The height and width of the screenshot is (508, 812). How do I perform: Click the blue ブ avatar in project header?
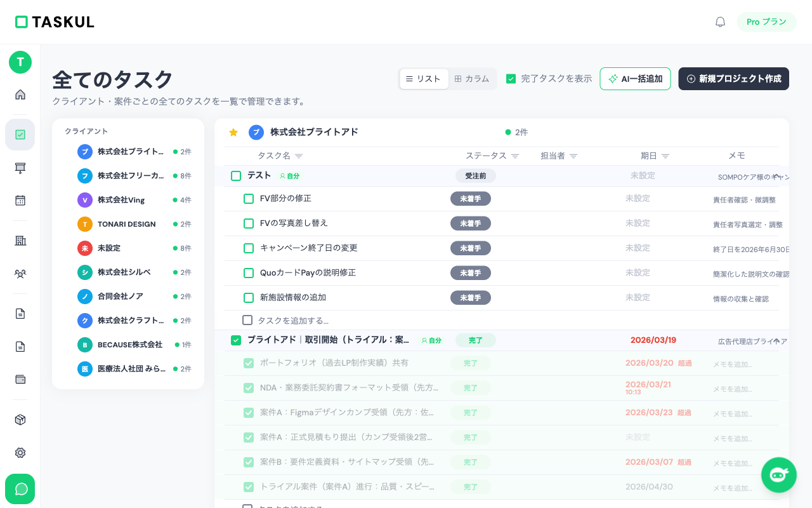pyautogui.click(x=256, y=132)
